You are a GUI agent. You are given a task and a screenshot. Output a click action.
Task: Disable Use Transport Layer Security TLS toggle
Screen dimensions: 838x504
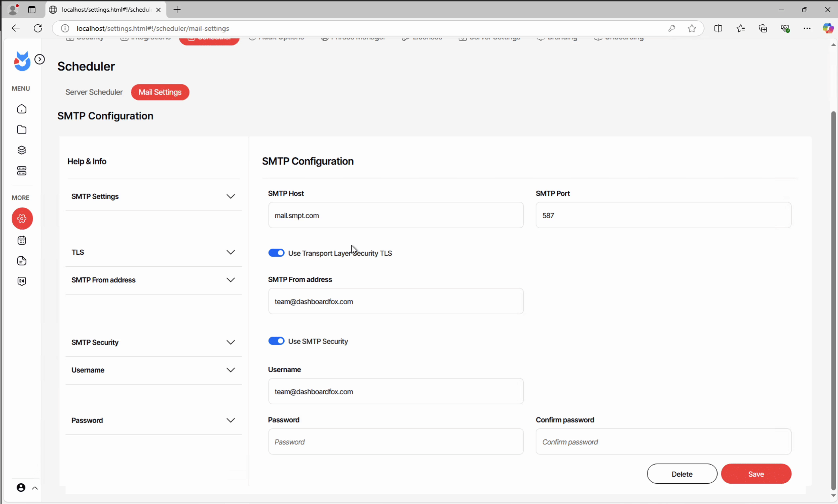pos(276,253)
